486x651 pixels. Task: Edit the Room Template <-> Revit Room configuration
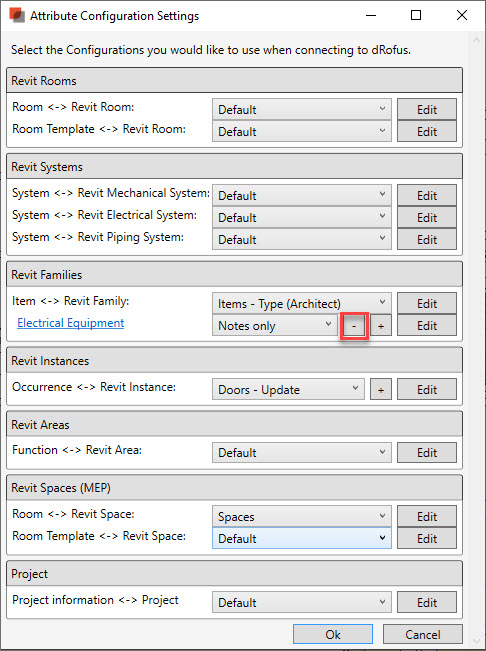[427, 131]
